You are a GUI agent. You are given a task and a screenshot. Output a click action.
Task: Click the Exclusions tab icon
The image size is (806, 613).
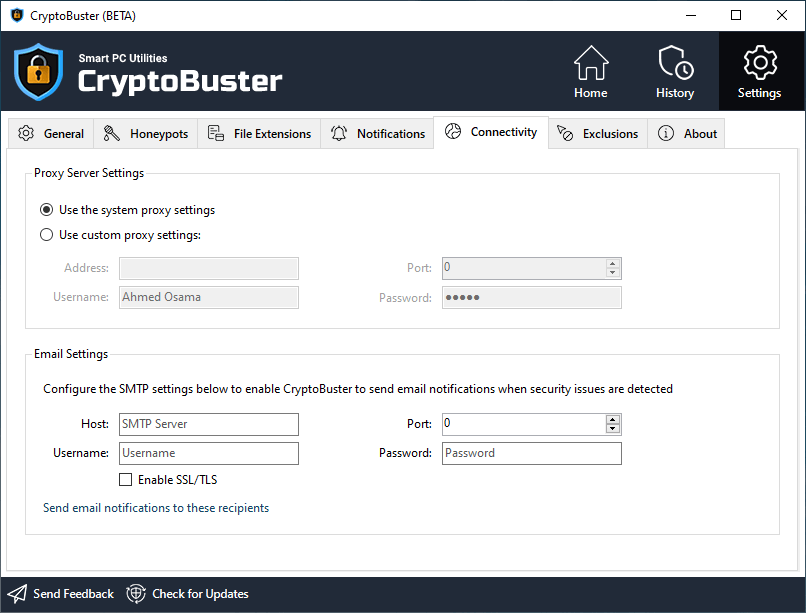point(564,134)
